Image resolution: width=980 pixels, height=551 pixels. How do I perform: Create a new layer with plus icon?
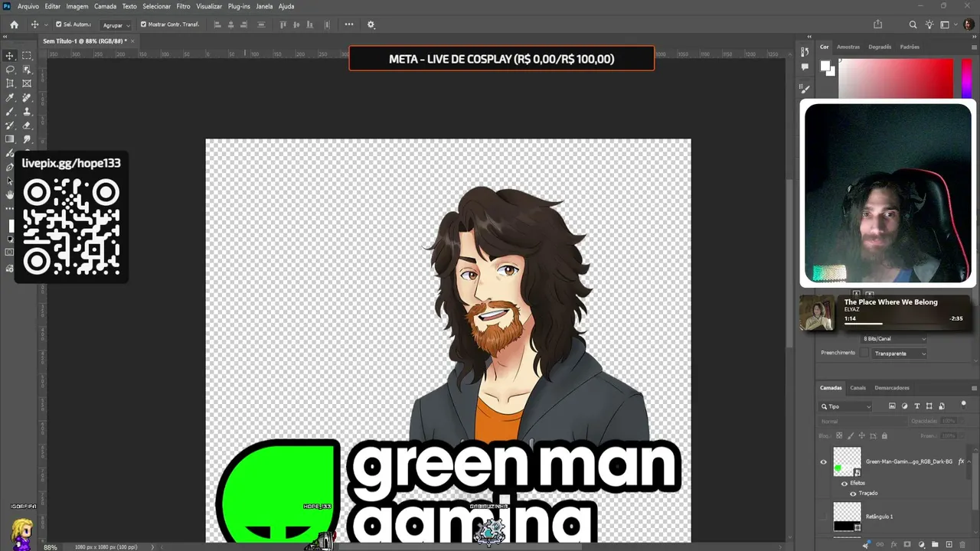[949, 545]
